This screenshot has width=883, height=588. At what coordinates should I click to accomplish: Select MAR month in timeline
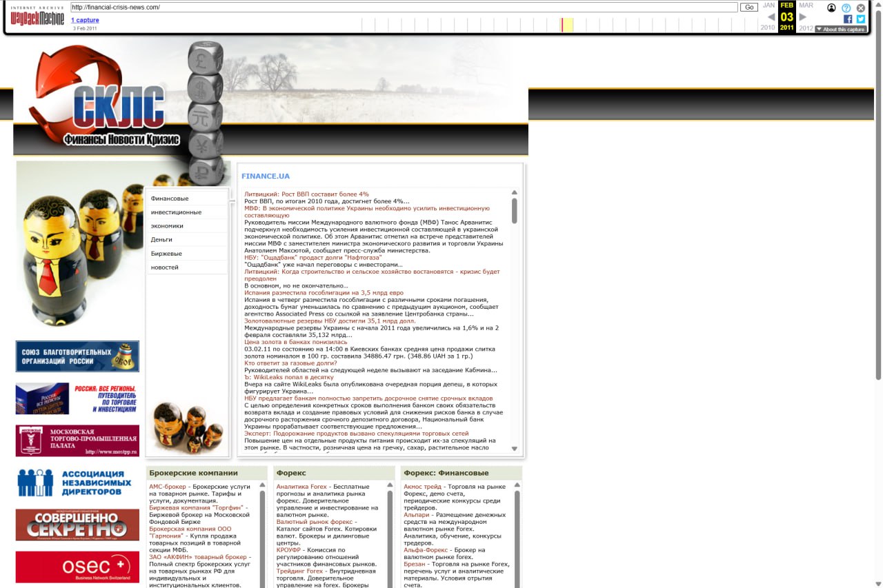click(806, 5)
